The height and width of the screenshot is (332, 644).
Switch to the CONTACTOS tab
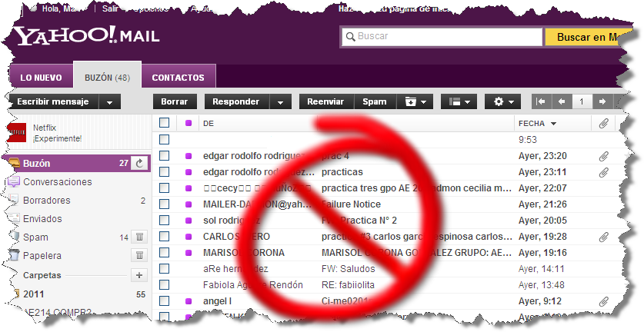click(179, 78)
